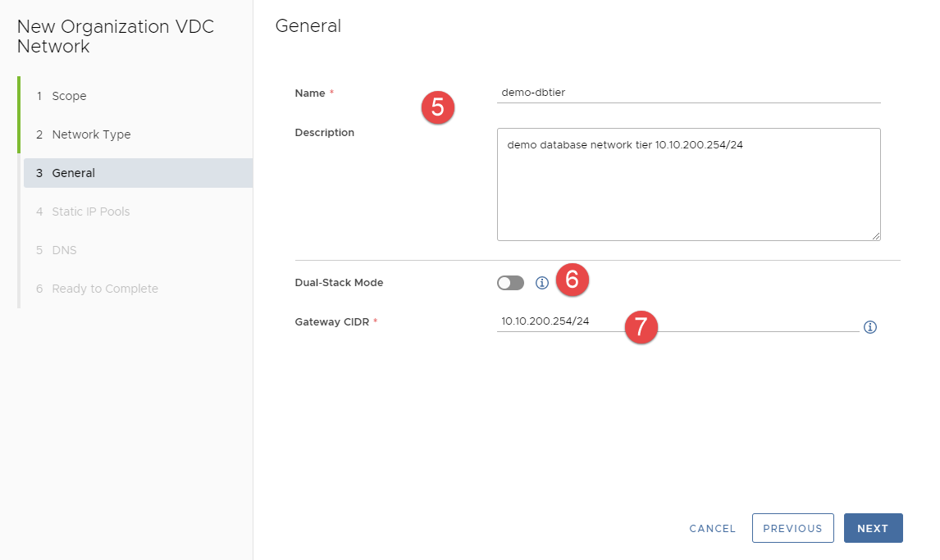Image resolution: width=940 pixels, height=560 pixels.
Task: Enable the Dual-Stack Mode toggle
Action: [510, 283]
